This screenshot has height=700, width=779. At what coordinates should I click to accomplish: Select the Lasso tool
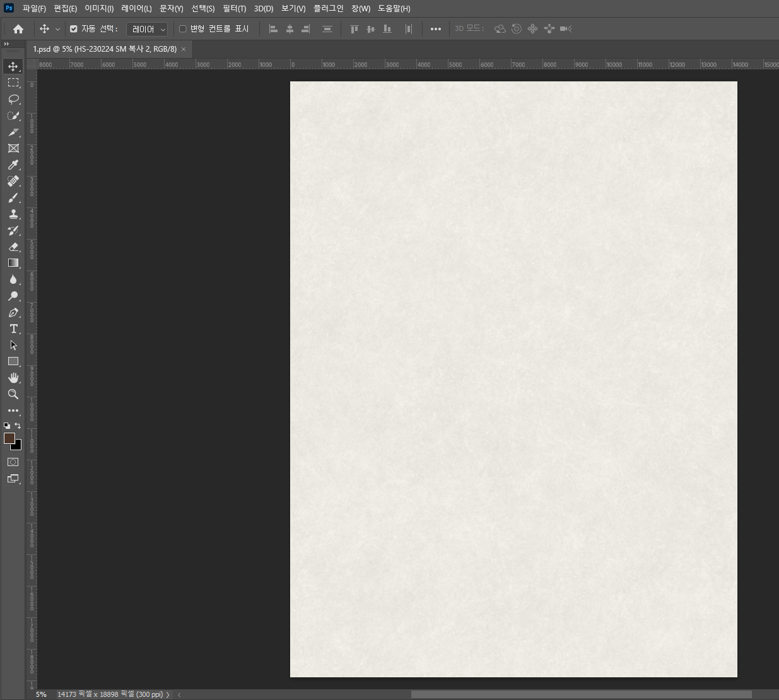(13, 99)
